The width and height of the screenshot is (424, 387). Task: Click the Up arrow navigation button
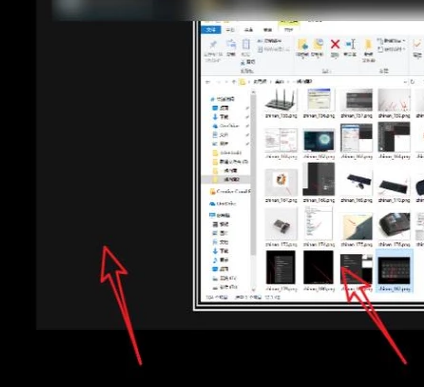234,82
